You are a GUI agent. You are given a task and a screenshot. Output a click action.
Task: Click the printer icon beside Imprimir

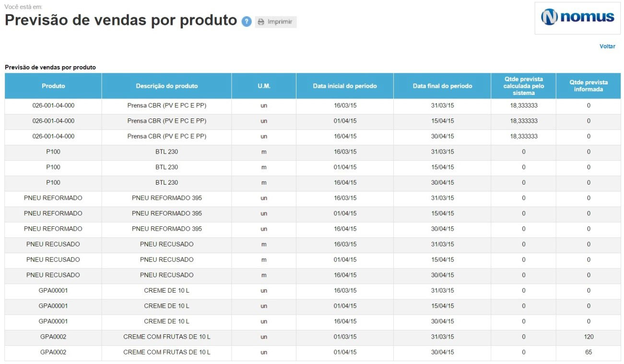(261, 22)
